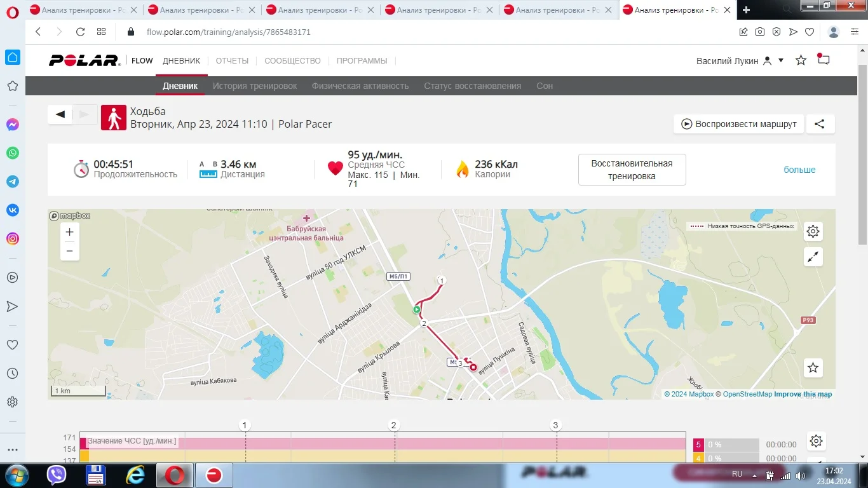Click Воспроизвести маршрут button

point(739,124)
